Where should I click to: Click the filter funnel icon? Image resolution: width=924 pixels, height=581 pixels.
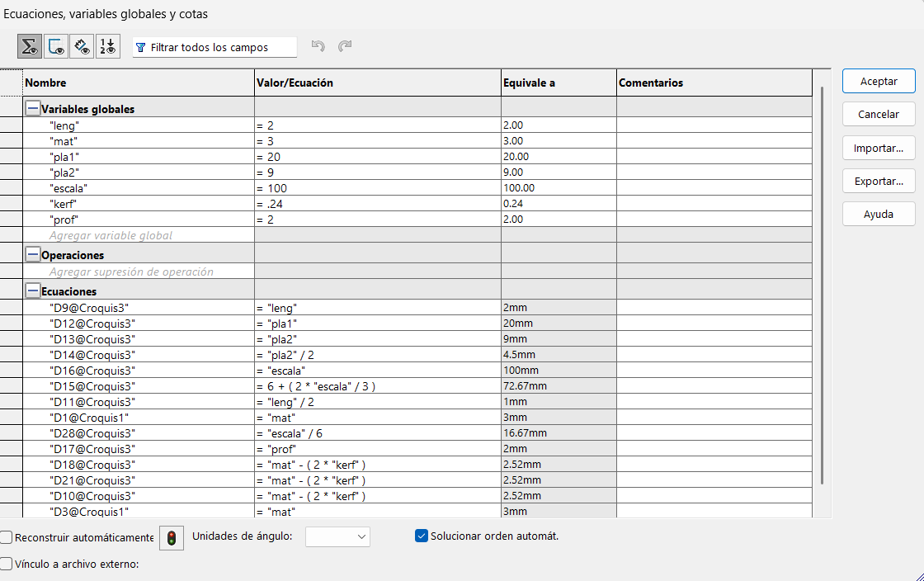140,48
